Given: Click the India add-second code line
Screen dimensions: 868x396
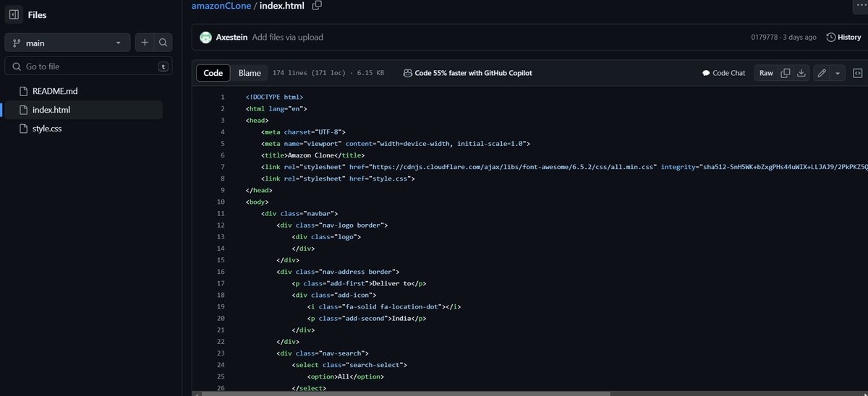Looking at the screenshot, I should [367, 318].
